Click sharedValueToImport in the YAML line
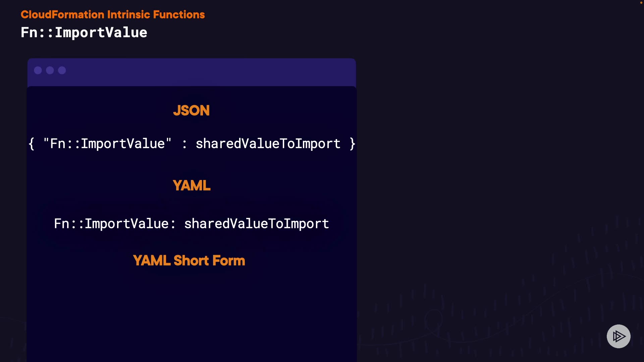This screenshot has width=644, height=362. 257,224
